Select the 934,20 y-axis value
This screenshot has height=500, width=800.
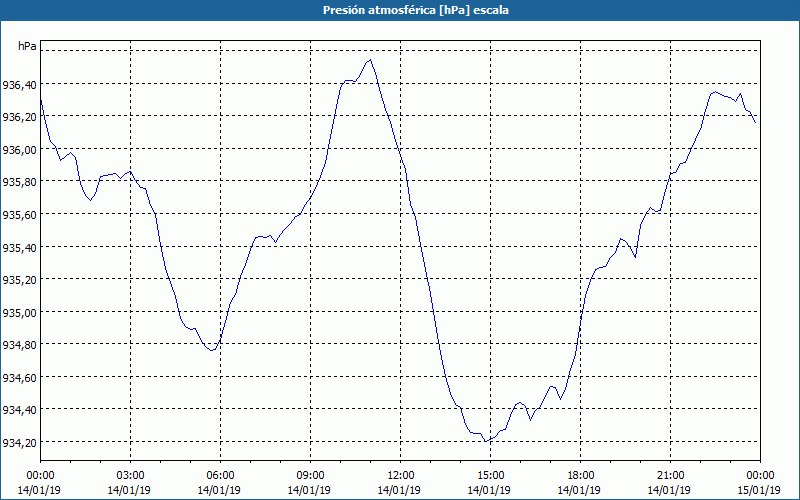pyautogui.click(x=19, y=442)
